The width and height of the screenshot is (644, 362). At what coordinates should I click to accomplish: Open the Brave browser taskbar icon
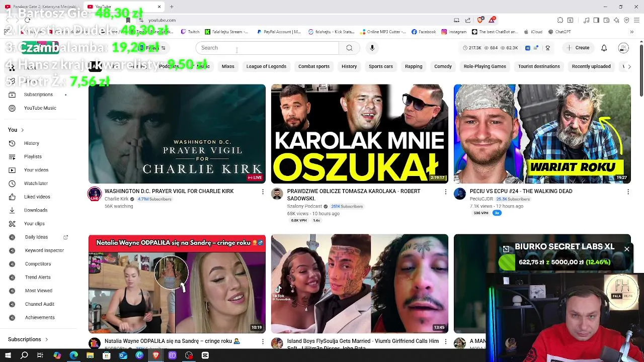click(x=156, y=355)
